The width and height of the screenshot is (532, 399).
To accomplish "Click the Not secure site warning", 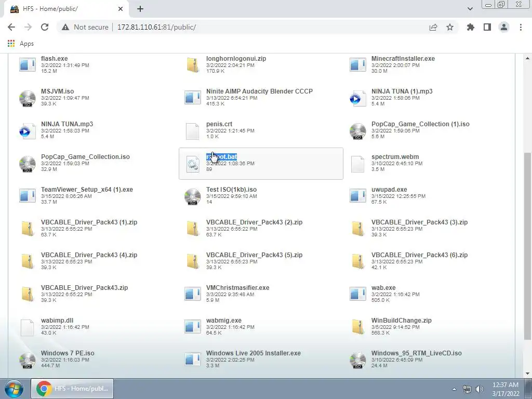I will click(85, 27).
